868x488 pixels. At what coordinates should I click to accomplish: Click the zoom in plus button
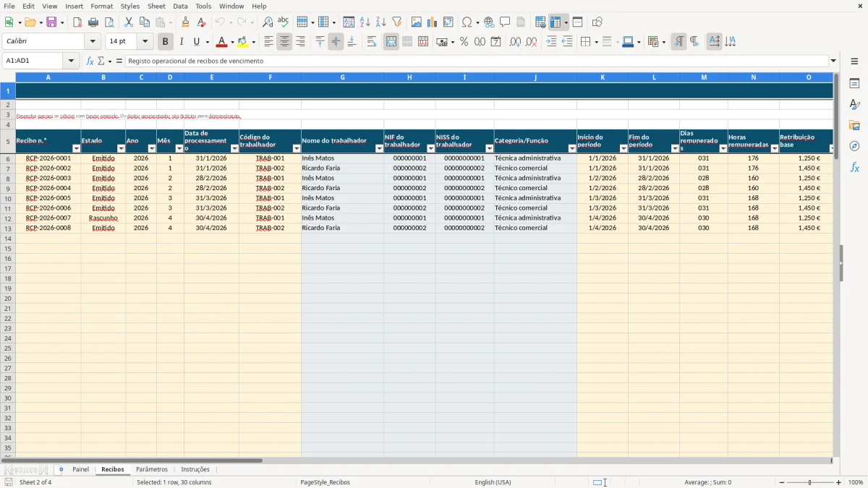coord(839,482)
